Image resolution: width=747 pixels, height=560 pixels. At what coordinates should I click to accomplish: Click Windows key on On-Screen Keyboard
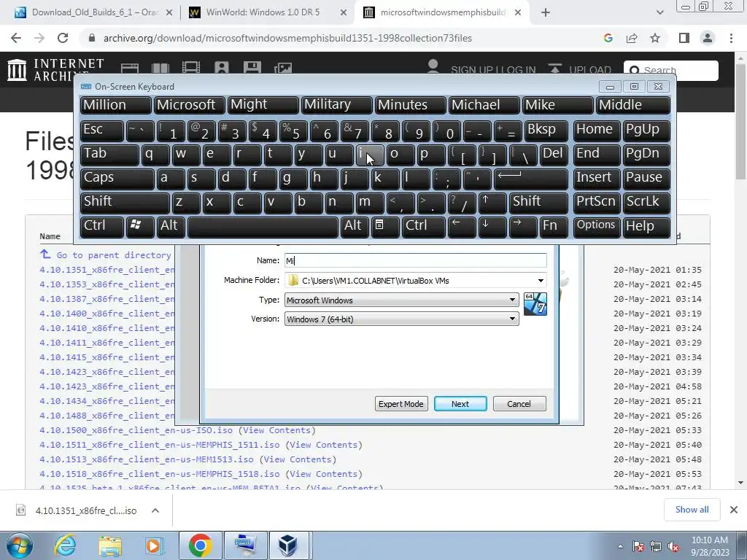139,227
